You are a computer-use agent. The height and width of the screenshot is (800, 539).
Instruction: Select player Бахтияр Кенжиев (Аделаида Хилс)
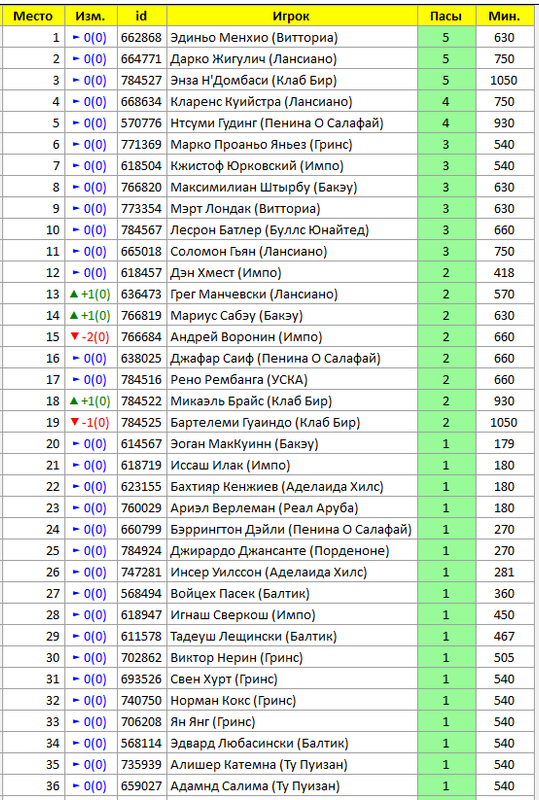point(277,487)
